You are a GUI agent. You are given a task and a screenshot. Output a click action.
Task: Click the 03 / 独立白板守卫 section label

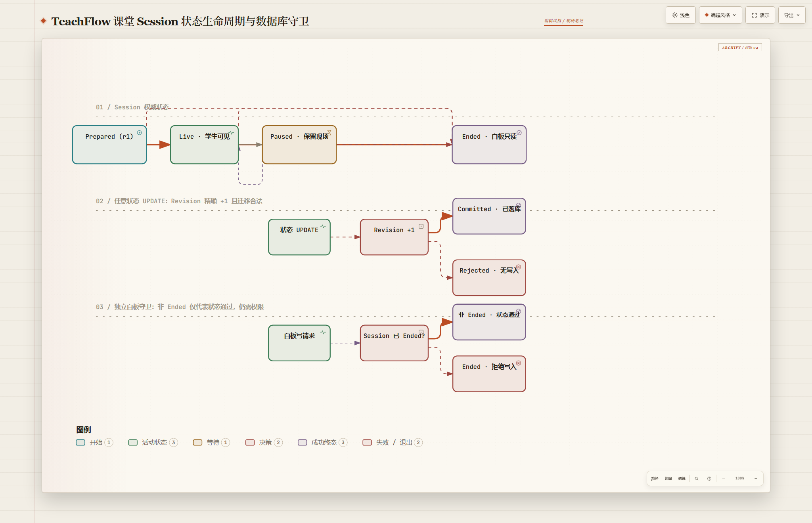coord(180,307)
